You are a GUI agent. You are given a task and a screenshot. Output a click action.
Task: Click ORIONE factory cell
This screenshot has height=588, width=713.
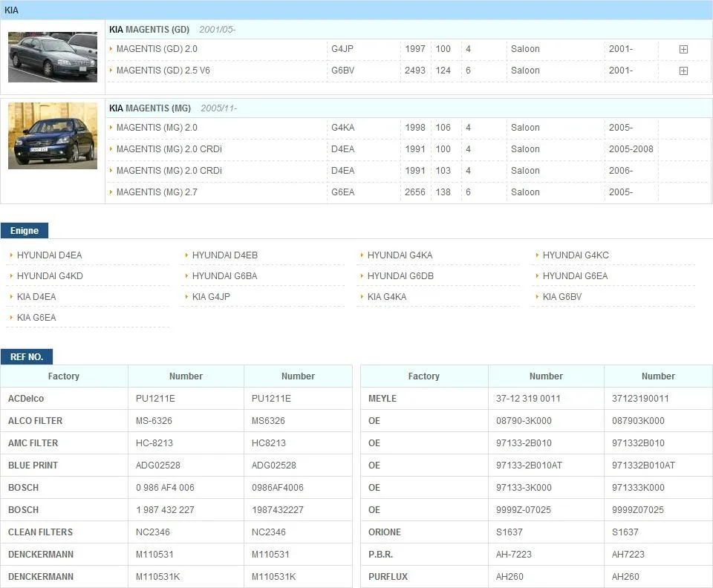pyautogui.click(x=424, y=532)
